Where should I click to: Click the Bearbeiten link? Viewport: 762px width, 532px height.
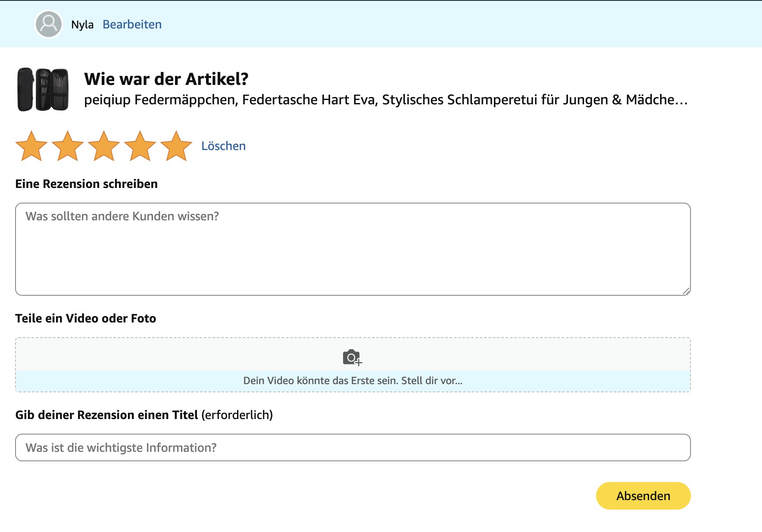point(132,25)
